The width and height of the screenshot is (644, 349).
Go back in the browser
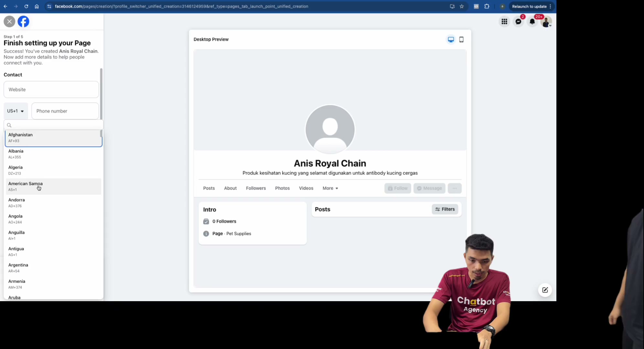tap(5, 6)
